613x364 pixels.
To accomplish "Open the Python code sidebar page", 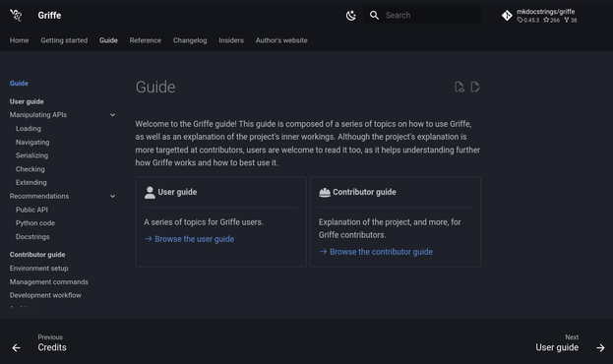I will pos(35,223).
